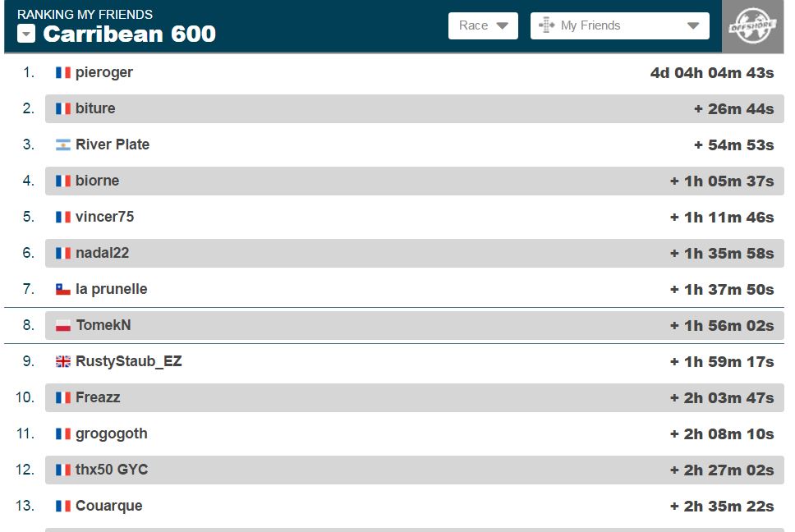795x532 pixels.
Task: Click the gap + 2h 08m 10s
Action: point(722,434)
